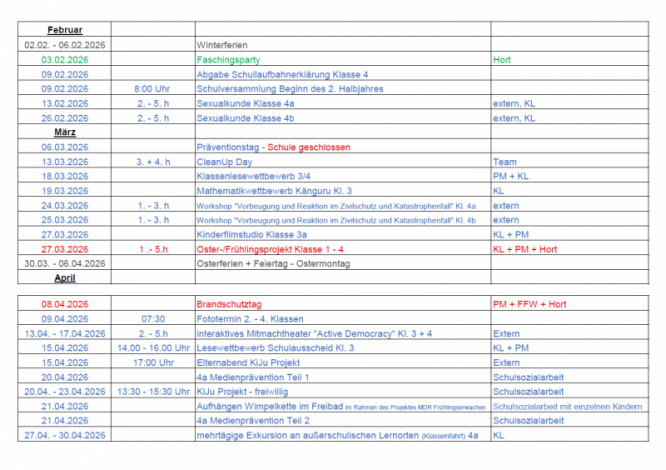Viewport: 666px width, 470px height.
Task: Select the green Faschingsparty event
Action: 228,60
